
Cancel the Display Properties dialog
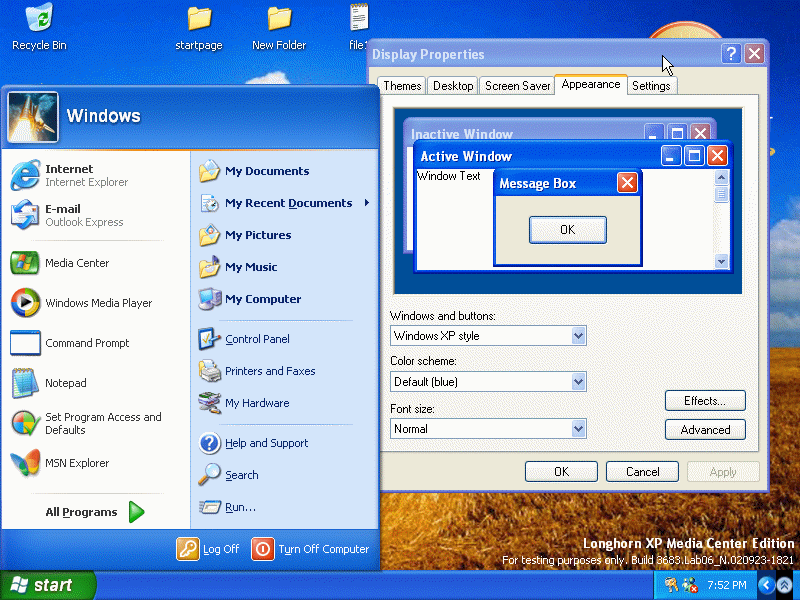pyautogui.click(x=642, y=471)
